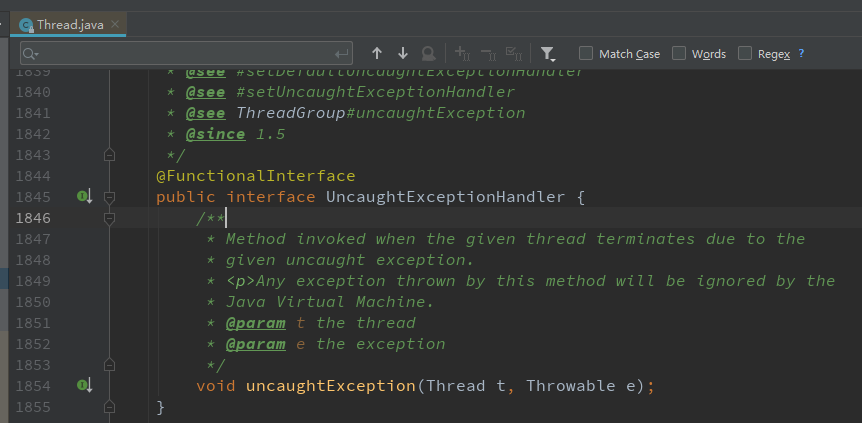Click the ThreadGroup#uncaughtException see reference
This screenshot has width=862, height=423.
click(381, 113)
